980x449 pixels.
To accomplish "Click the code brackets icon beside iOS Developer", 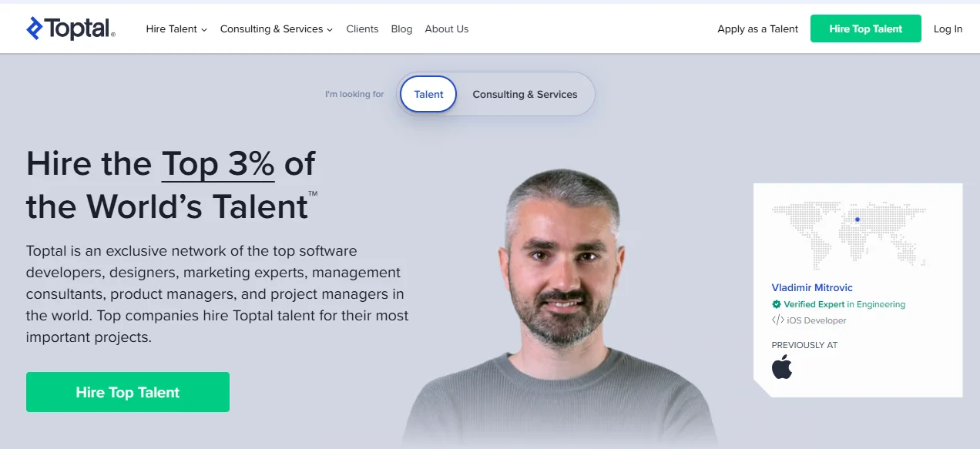I will [777, 320].
